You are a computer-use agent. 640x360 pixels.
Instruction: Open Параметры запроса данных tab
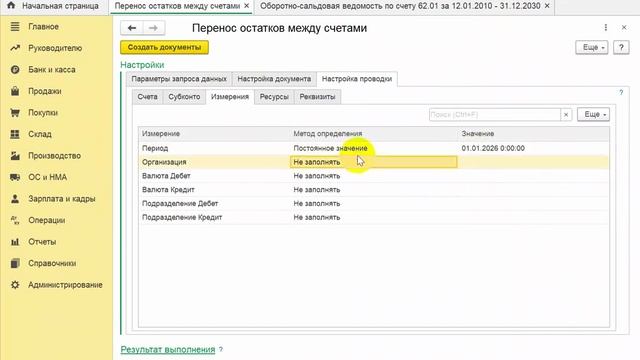[179, 79]
